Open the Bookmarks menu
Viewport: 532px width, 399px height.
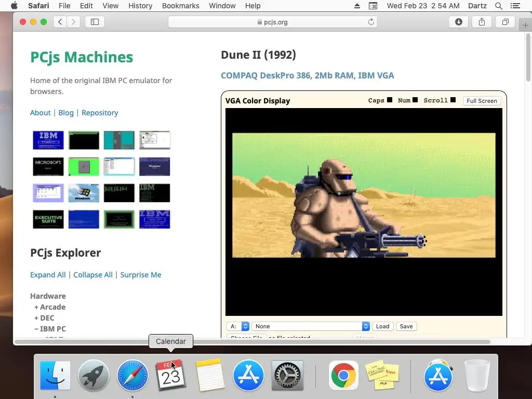click(x=180, y=6)
